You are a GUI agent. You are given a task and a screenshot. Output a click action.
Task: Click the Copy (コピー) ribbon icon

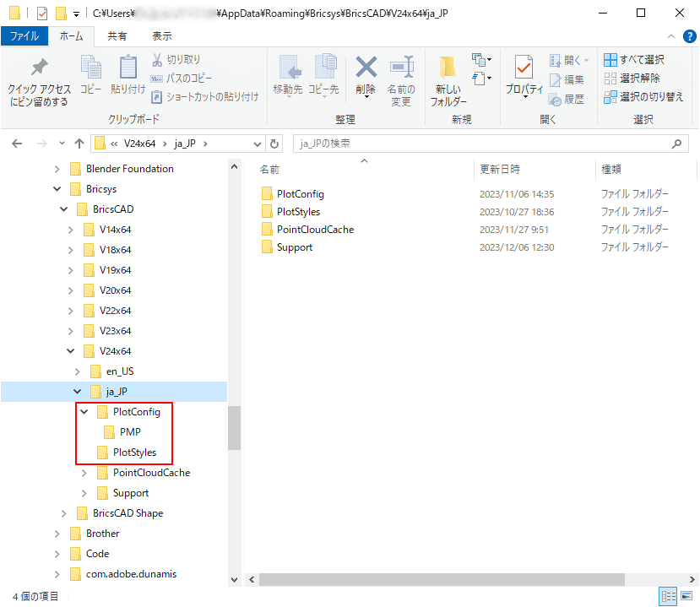pyautogui.click(x=90, y=67)
